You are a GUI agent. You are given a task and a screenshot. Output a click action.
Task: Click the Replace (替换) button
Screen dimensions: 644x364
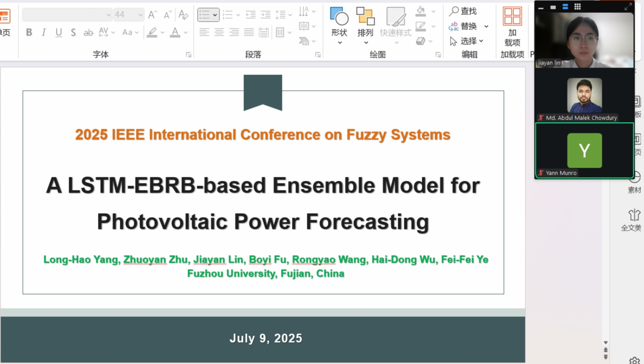pos(463,26)
